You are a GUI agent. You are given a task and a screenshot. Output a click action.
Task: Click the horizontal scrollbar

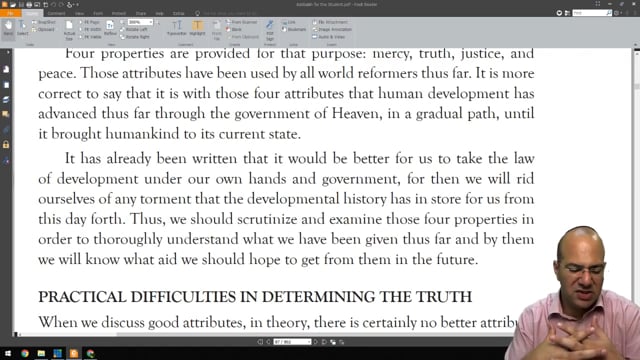point(265,334)
